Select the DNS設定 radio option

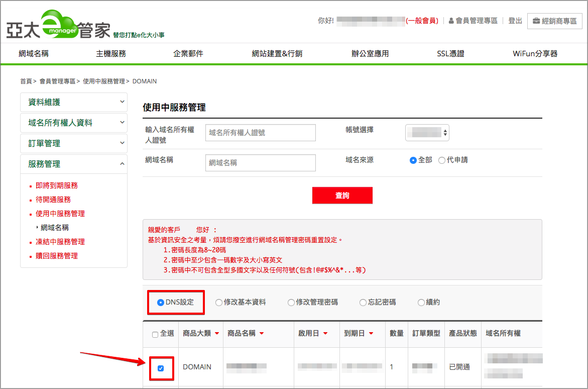[x=161, y=302]
